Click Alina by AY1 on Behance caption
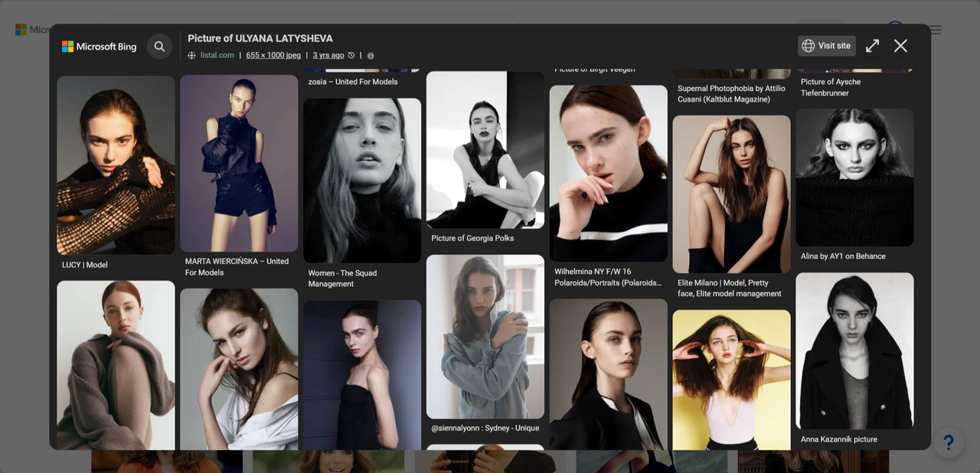The height and width of the screenshot is (473, 980). pyautogui.click(x=843, y=256)
